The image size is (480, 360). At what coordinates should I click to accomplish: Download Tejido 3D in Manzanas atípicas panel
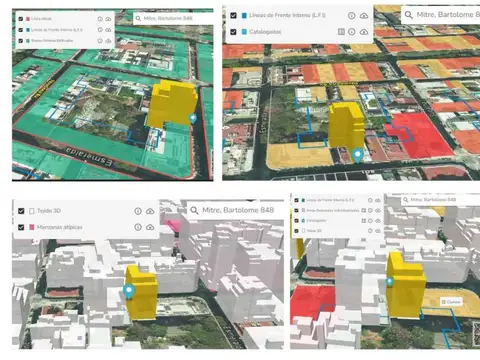tap(150, 211)
